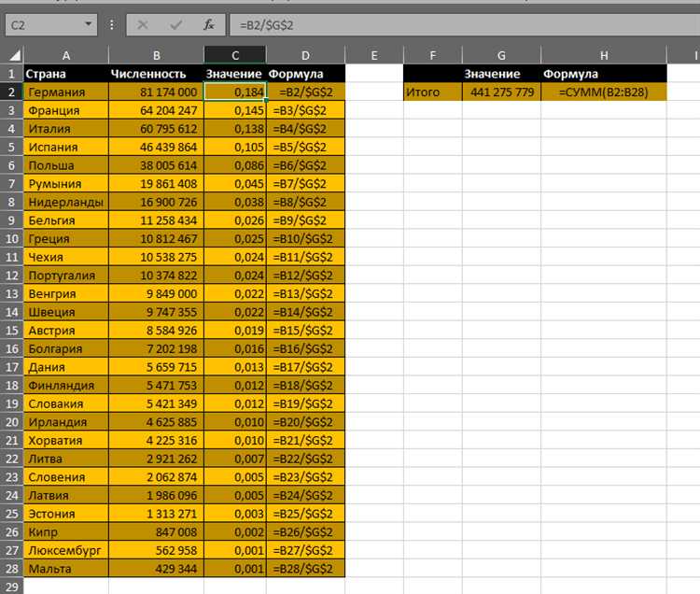Screen dimensions: 700x594
Task: Select the 'Польша' cell
Action: 66,165
